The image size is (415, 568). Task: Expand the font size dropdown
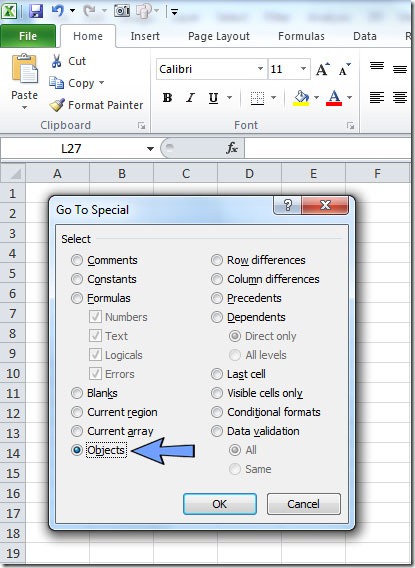coord(303,68)
